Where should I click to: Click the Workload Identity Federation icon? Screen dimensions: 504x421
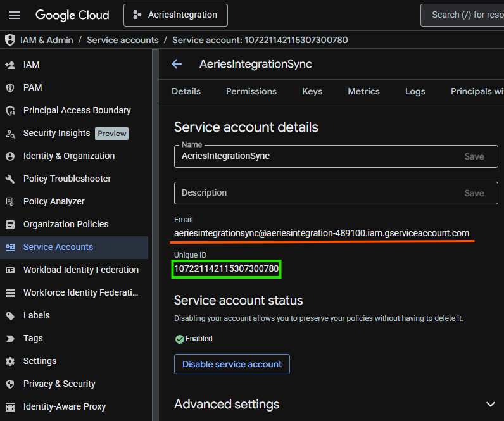point(10,270)
